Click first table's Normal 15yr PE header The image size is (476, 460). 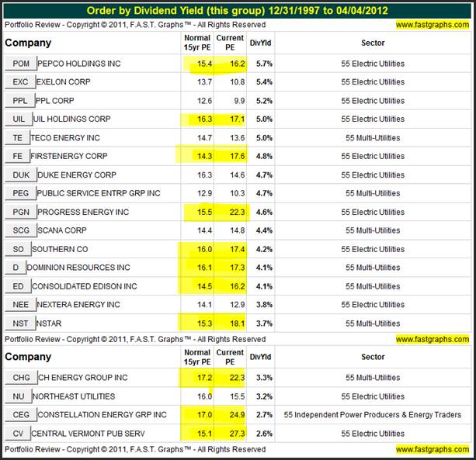(x=197, y=43)
